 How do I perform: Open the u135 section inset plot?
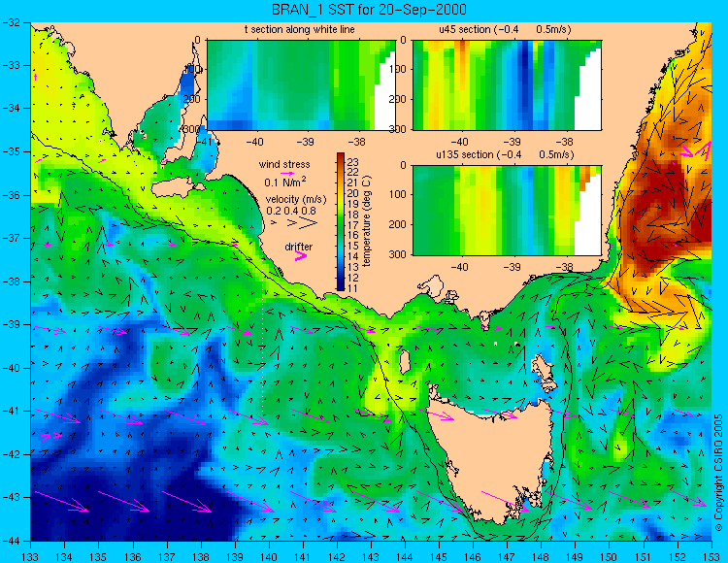coord(507,211)
